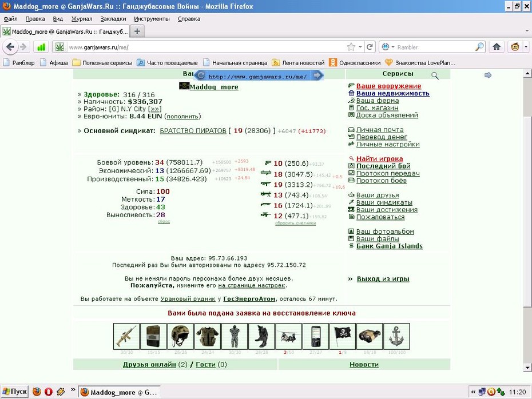Viewport: 532px width, 399px height.
Task: Open the Закладки menu
Action: (x=113, y=19)
